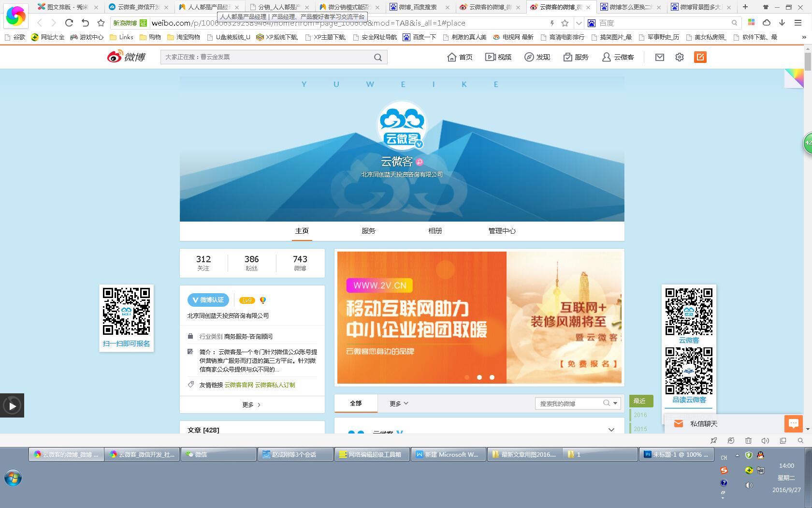Viewport: 812px width, 508px height.
Task: Select the 主页 profile tab
Action: (x=302, y=231)
